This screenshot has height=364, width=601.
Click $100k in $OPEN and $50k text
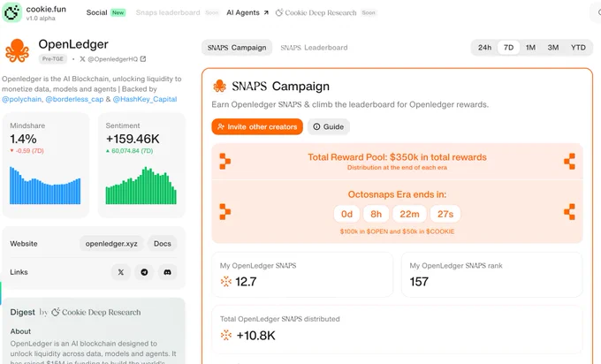pos(397,231)
